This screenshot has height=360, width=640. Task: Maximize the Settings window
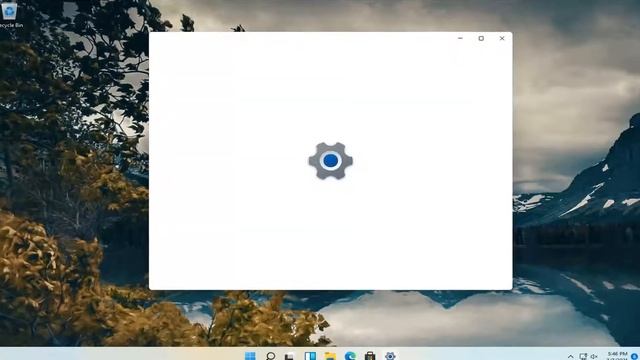(x=481, y=38)
